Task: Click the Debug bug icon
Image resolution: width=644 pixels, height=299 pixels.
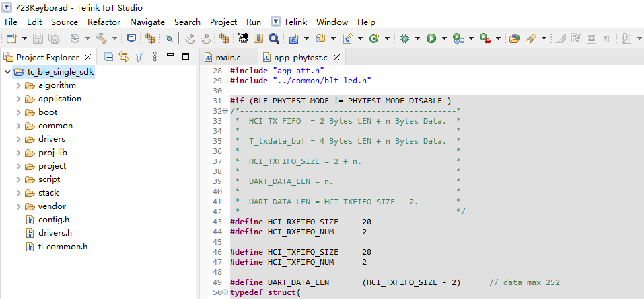Action: 404,38
